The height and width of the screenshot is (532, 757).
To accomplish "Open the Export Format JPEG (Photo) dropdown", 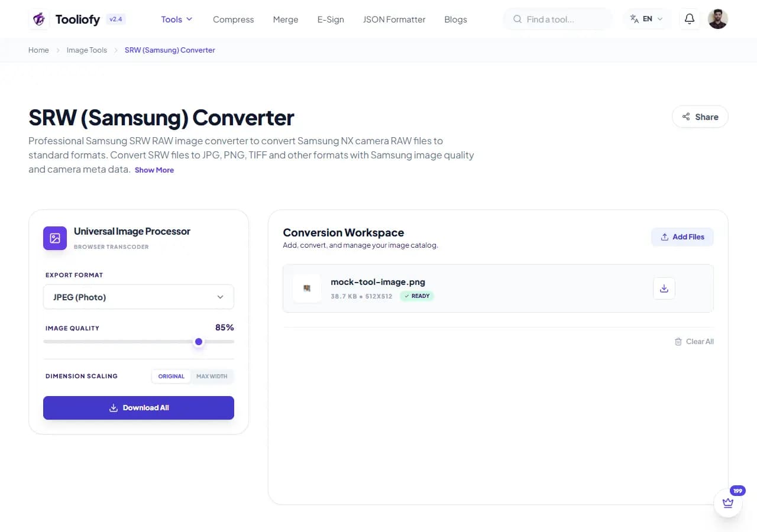I will click(138, 297).
